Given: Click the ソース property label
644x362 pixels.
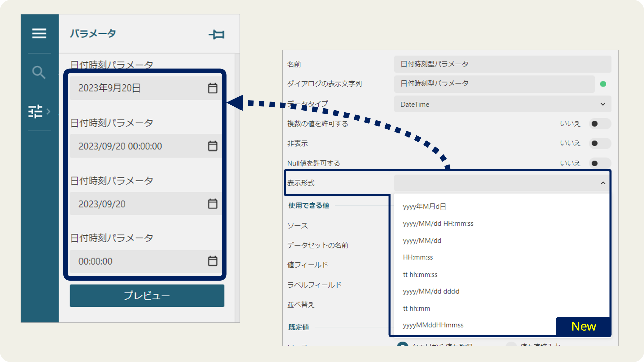Looking at the screenshot, I should coord(298,226).
